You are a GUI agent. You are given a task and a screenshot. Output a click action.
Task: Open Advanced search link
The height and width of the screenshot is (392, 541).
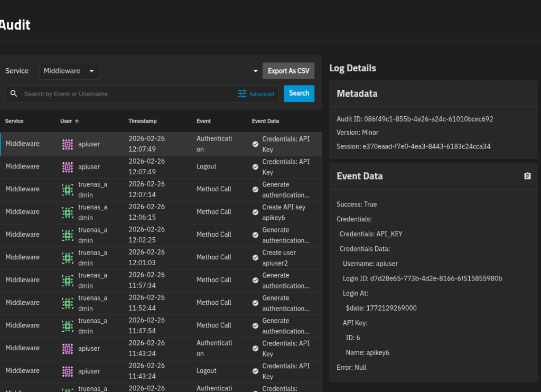[x=262, y=94]
